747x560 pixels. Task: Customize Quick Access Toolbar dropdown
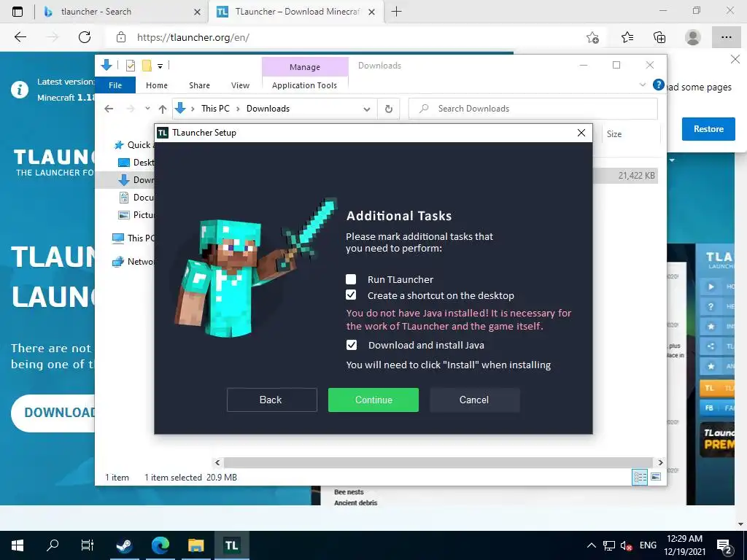click(x=160, y=66)
